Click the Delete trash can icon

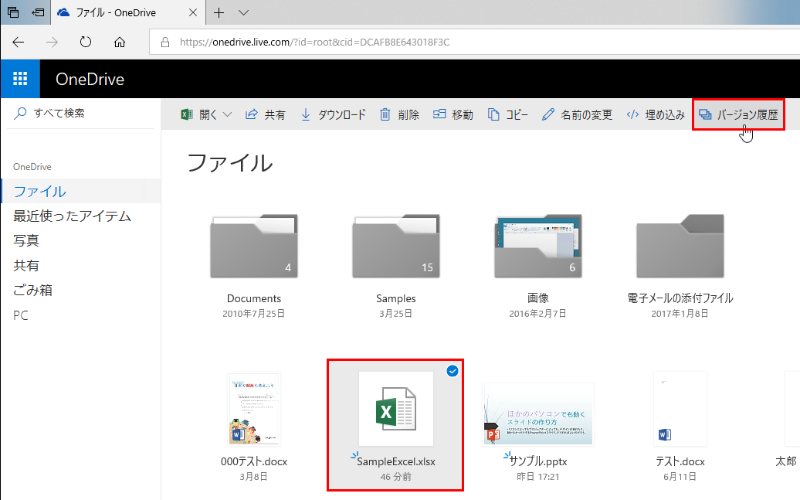(x=385, y=114)
